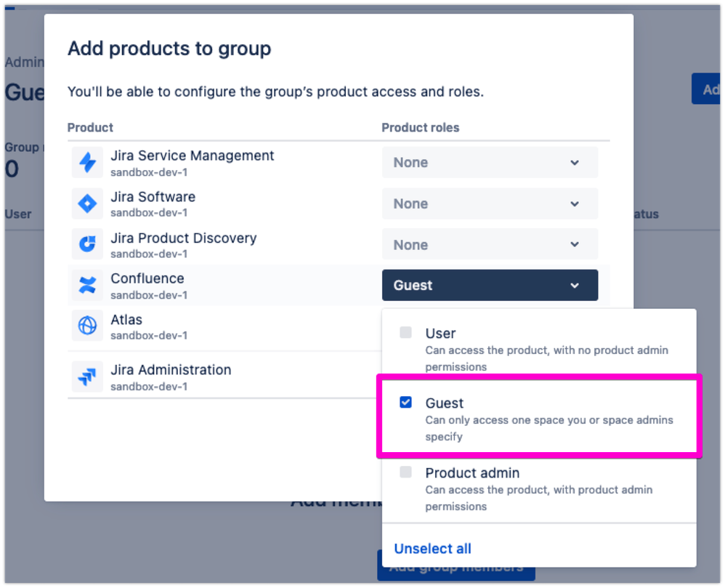The width and height of the screenshot is (725, 588).
Task: Click the Product column header
Action: coord(90,128)
